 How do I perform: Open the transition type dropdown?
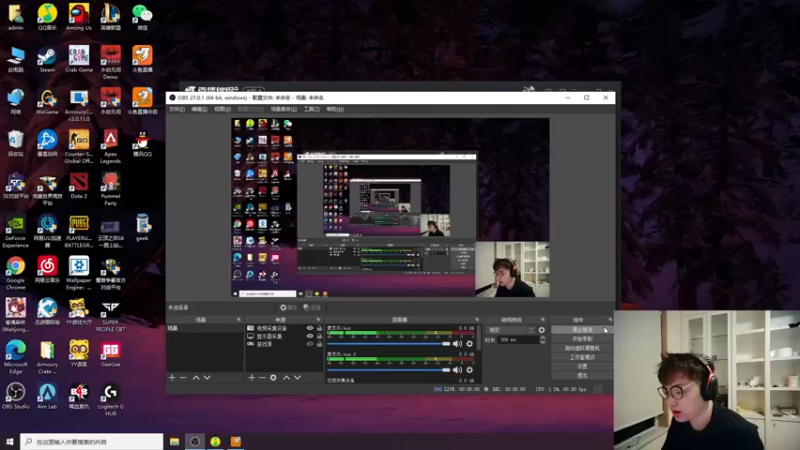pyautogui.click(x=510, y=330)
